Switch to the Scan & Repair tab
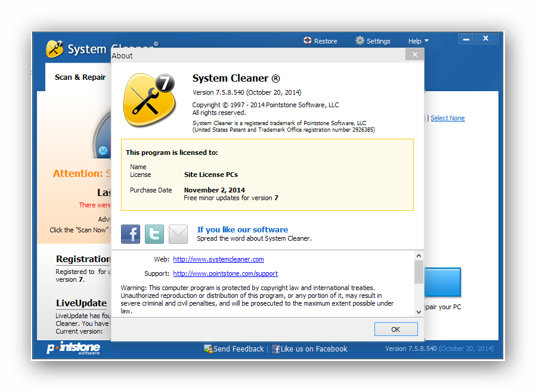The width and height of the screenshot is (536, 392). click(x=80, y=77)
